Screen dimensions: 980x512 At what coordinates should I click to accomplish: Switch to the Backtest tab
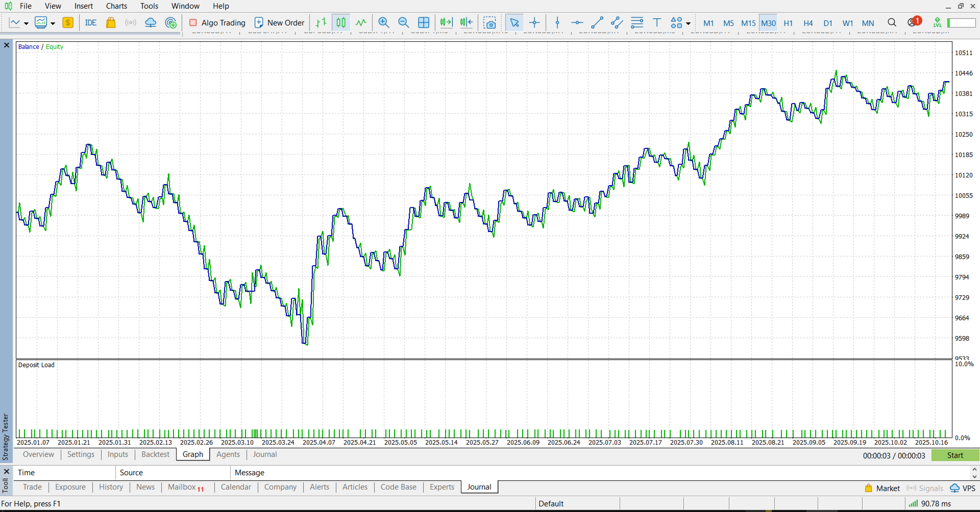coord(155,454)
